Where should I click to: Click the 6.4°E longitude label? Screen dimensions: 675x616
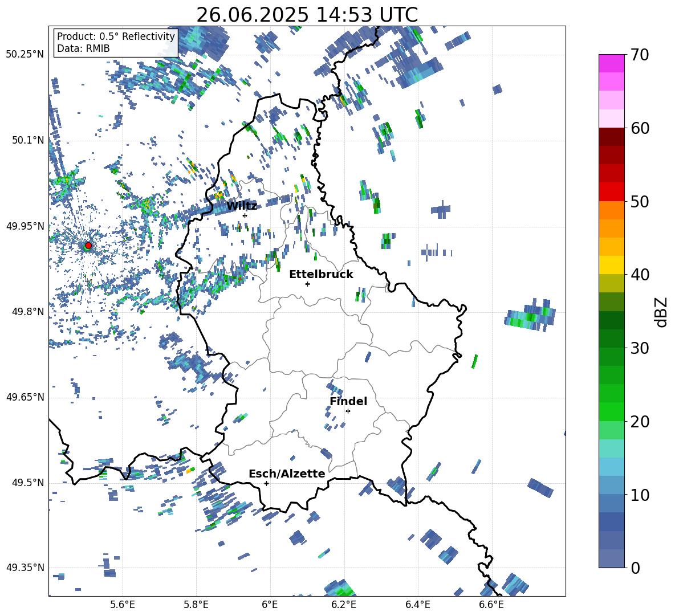(x=417, y=605)
